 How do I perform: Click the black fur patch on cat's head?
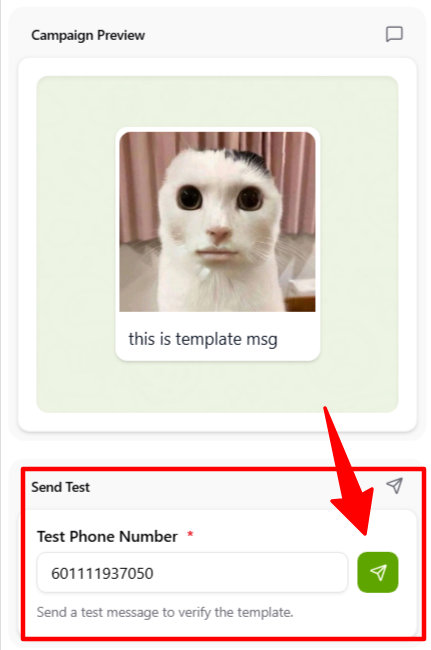[x=248, y=159]
